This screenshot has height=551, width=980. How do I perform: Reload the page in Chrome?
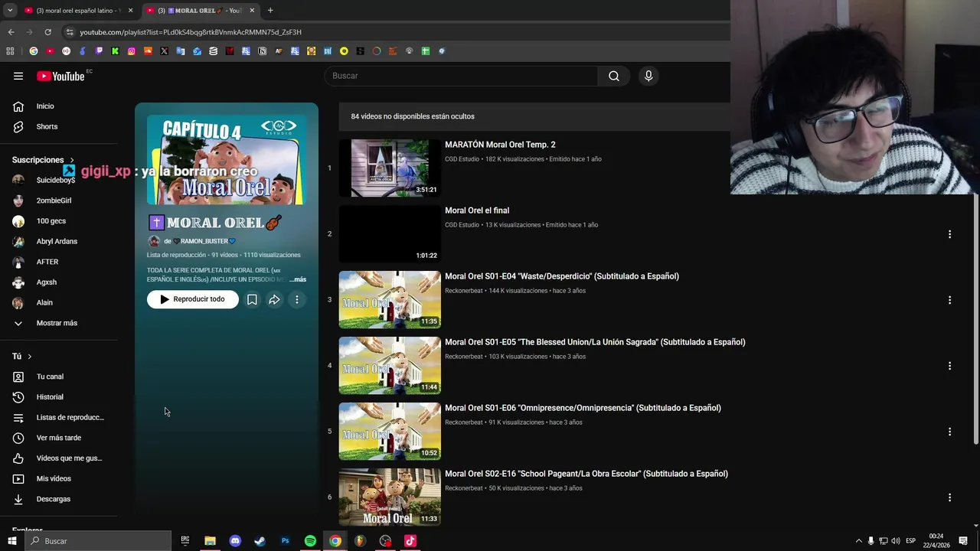[x=47, y=32]
